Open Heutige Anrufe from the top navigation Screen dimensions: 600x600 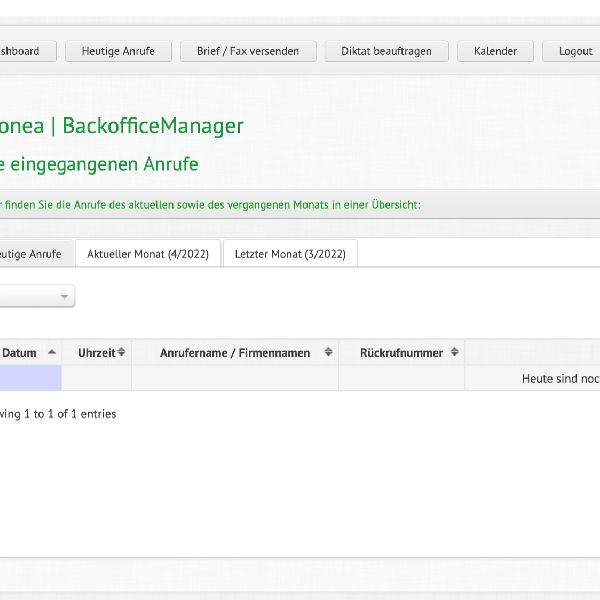pyautogui.click(x=118, y=51)
